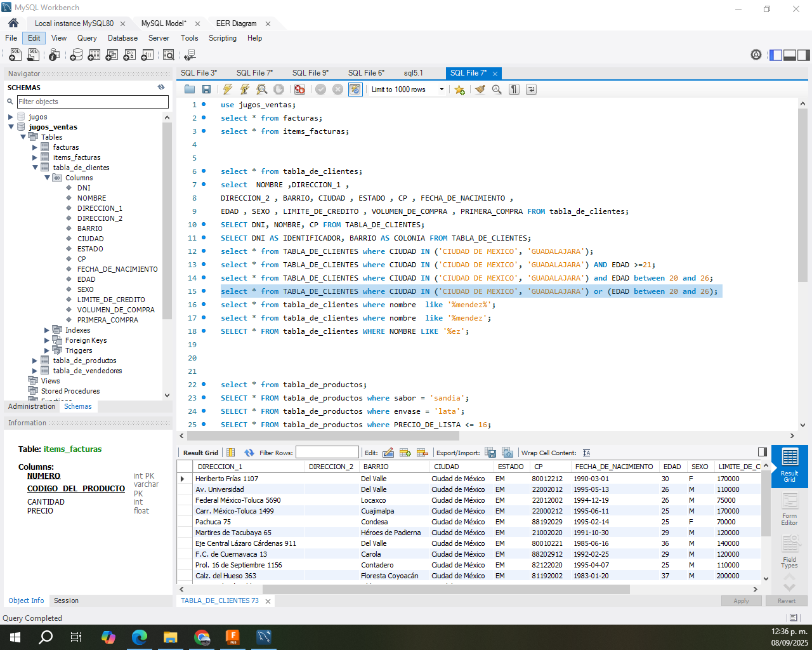Expand the Indexes folder
812x650 pixels.
coord(47,330)
